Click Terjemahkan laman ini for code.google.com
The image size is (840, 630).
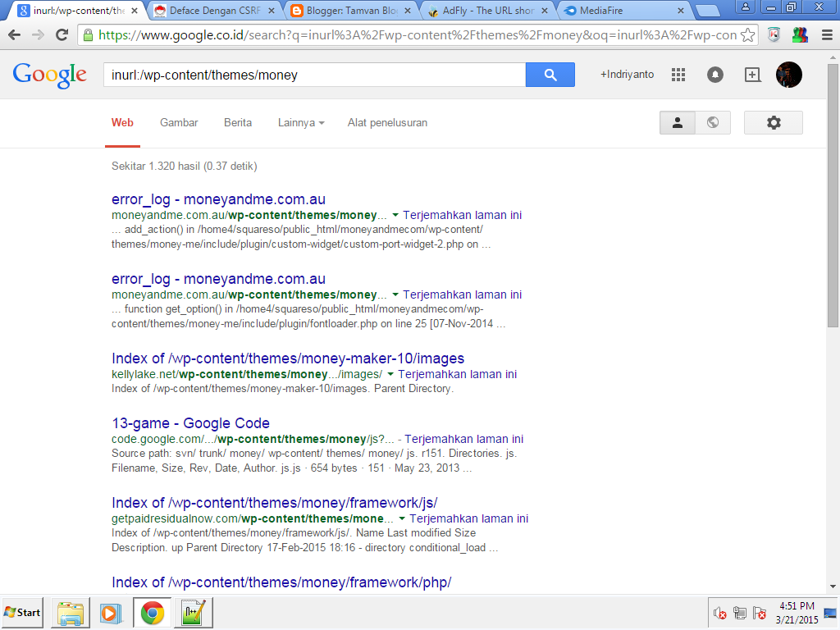464,439
